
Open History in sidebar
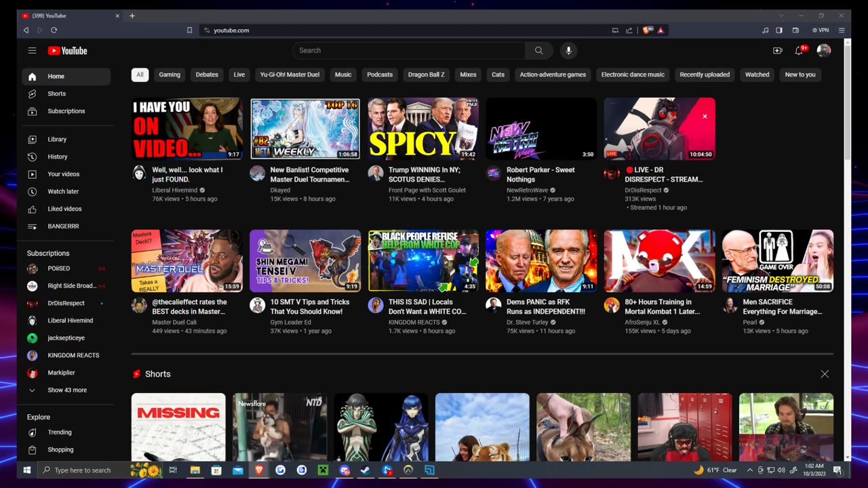pyautogui.click(x=66, y=157)
